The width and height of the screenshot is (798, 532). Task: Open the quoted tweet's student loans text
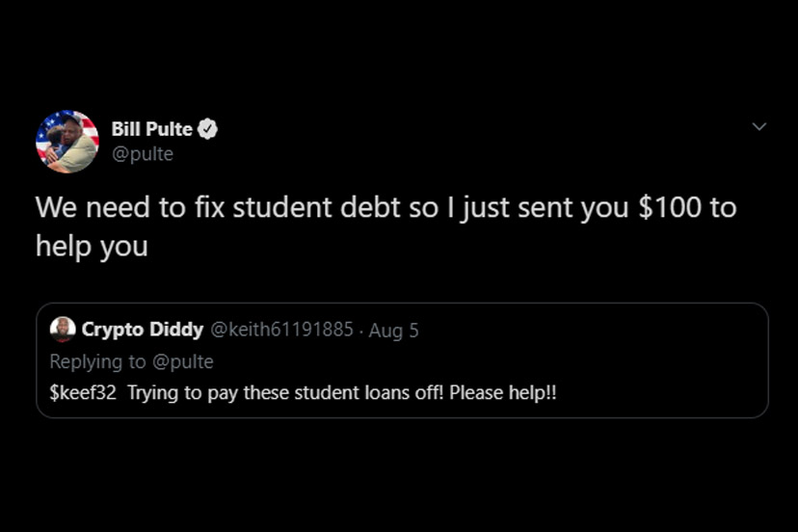click(x=344, y=393)
